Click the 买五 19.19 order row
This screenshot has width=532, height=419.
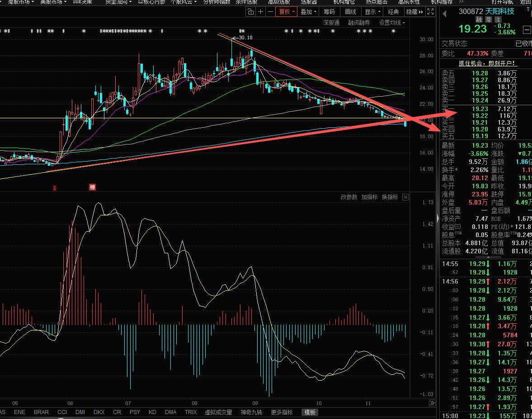[x=486, y=136]
